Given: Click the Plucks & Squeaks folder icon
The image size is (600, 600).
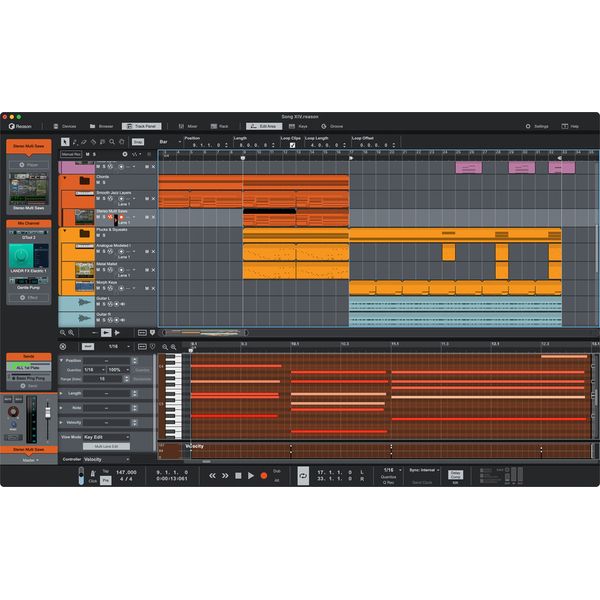Looking at the screenshot, I should click(x=85, y=233).
